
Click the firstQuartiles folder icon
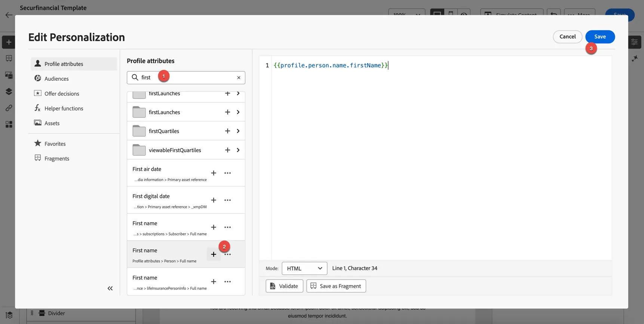pyautogui.click(x=139, y=131)
